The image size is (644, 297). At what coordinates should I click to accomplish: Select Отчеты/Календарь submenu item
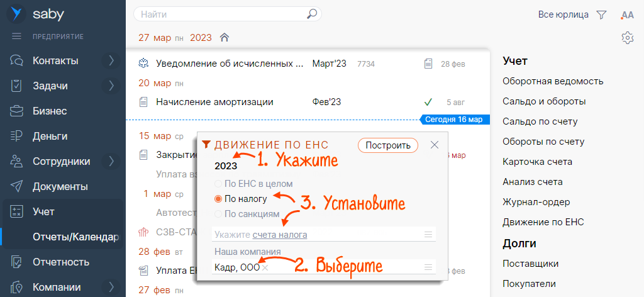tap(76, 237)
